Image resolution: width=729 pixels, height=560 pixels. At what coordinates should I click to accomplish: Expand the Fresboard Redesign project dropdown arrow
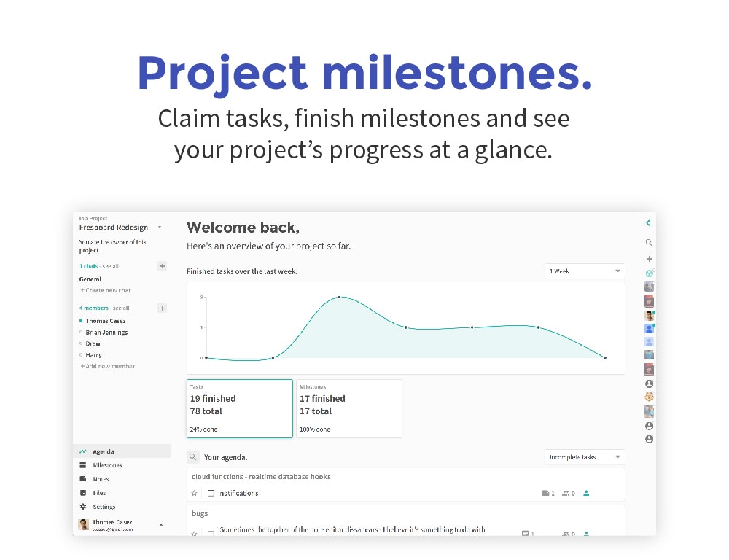point(160,227)
